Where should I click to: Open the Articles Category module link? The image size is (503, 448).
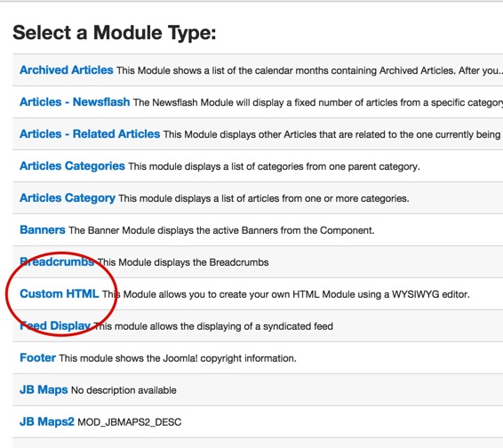pyautogui.click(x=68, y=198)
